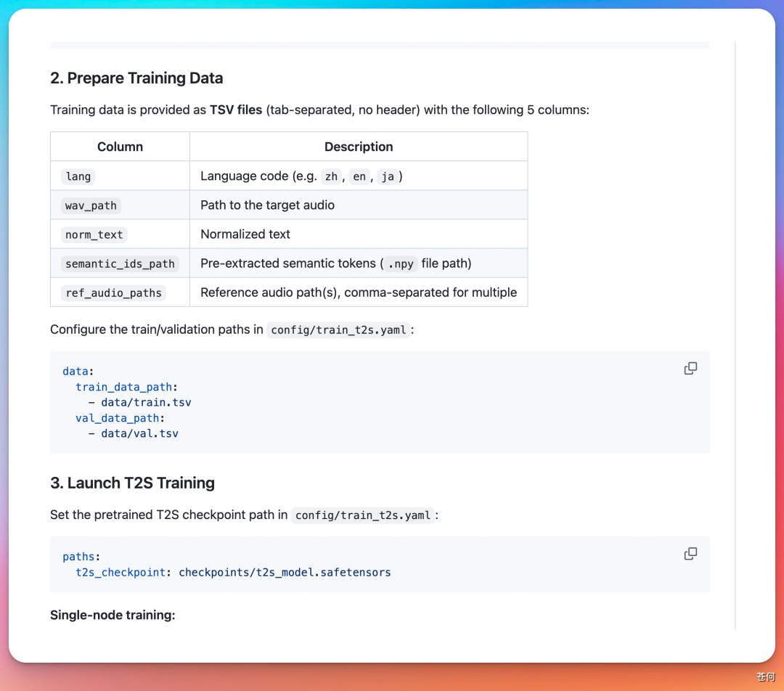This screenshot has width=784, height=691.
Task: Click the 'zh' language code tag
Action: click(331, 176)
